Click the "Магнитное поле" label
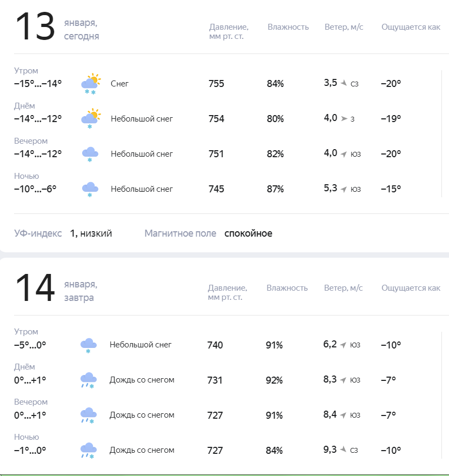449x476 pixels. [x=180, y=233]
